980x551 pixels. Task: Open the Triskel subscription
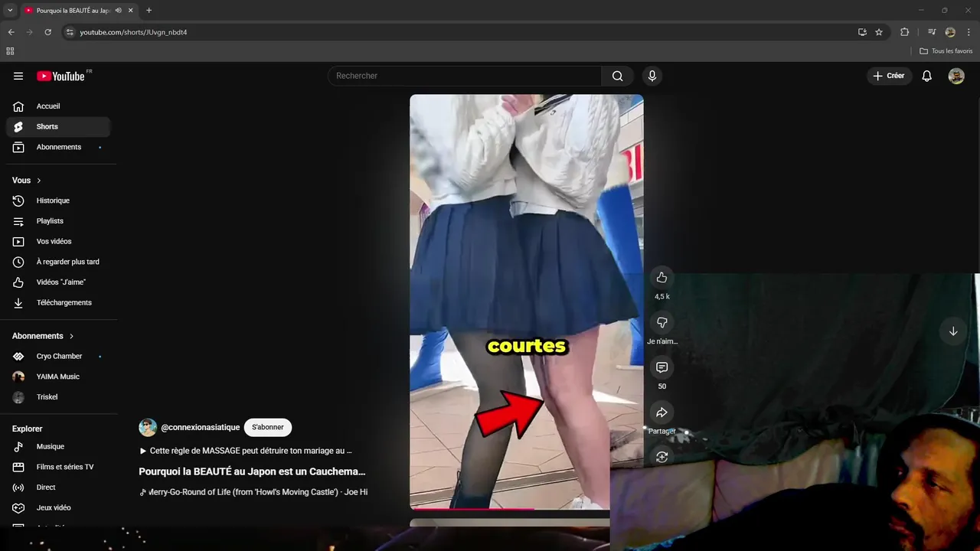click(x=58, y=397)
